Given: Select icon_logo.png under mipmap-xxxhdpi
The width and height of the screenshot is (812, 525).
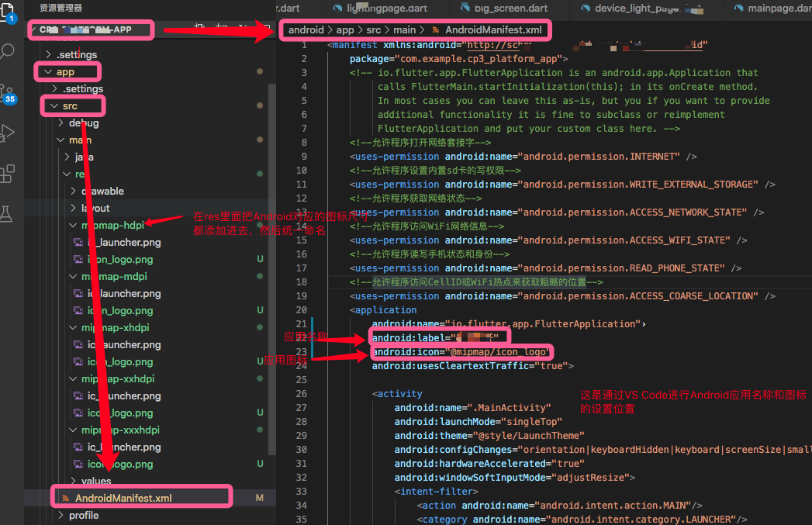Looking at the screenshot, I should (x=120, y=465).
